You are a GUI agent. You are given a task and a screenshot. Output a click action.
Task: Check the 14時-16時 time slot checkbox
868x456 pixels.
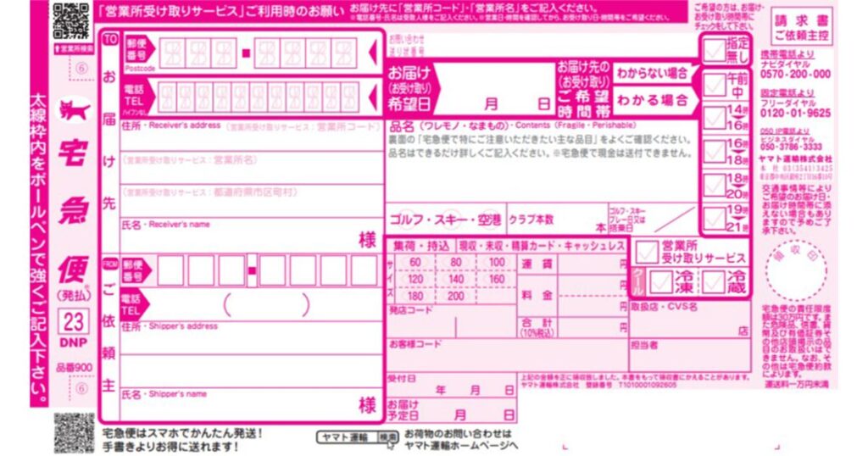coord(714,118)
